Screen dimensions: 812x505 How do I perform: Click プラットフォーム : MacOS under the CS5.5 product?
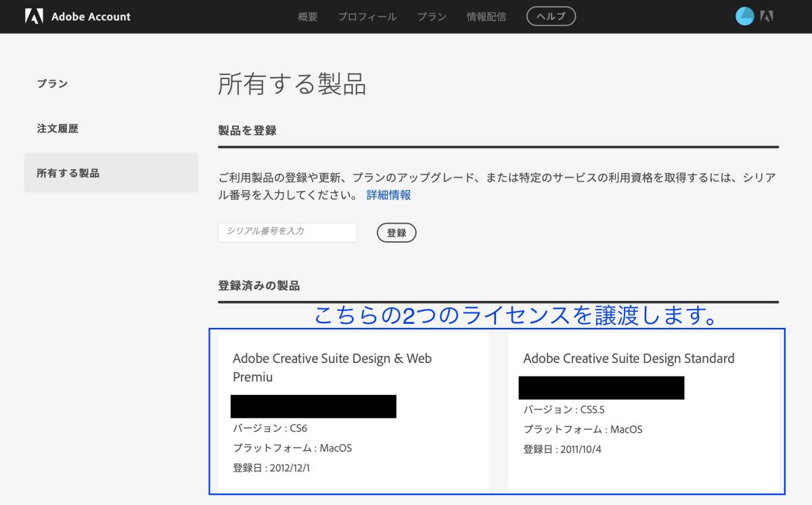click(583, 429)
